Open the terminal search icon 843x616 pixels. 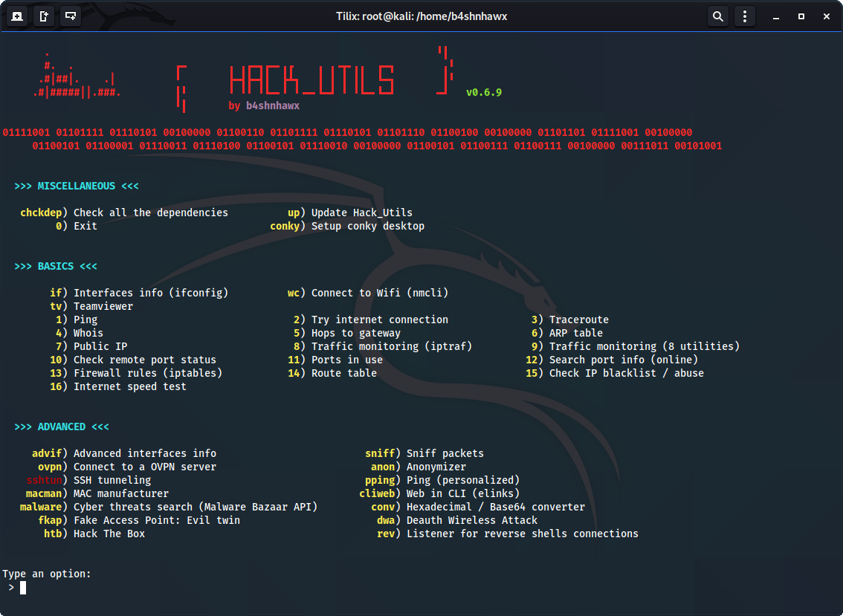coord(717,16)
